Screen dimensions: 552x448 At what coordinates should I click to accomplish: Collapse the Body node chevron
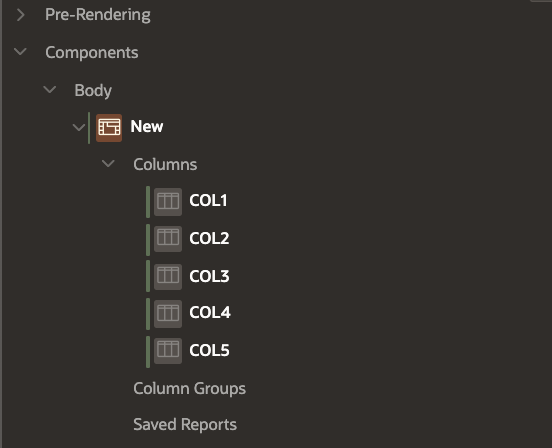click(x=50, y=89)
